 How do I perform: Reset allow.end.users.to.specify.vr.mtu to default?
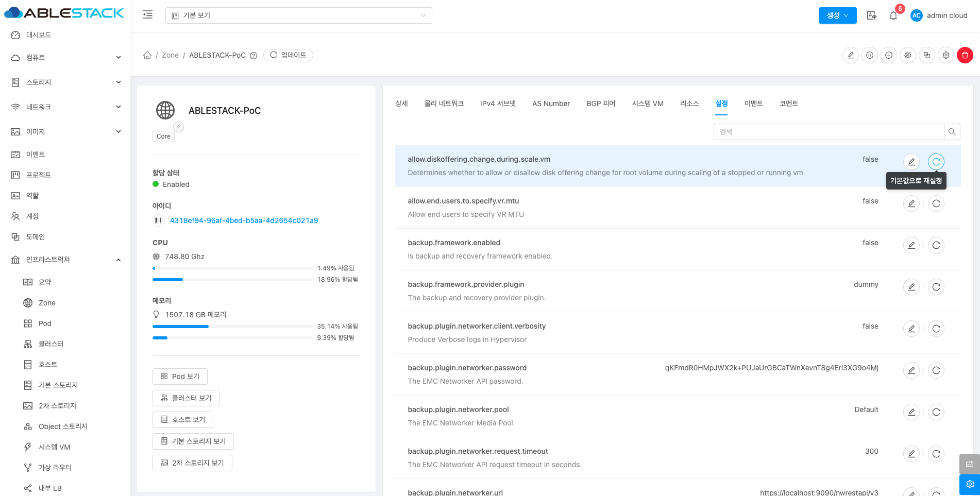click(936, 203)
